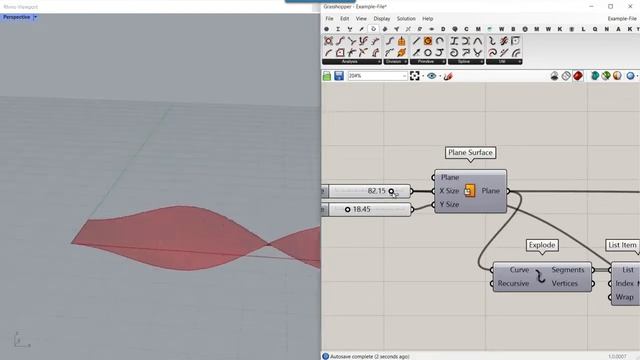
Task: Switch to the Mesh component tab icon
Action: click(x=396, y=29)
